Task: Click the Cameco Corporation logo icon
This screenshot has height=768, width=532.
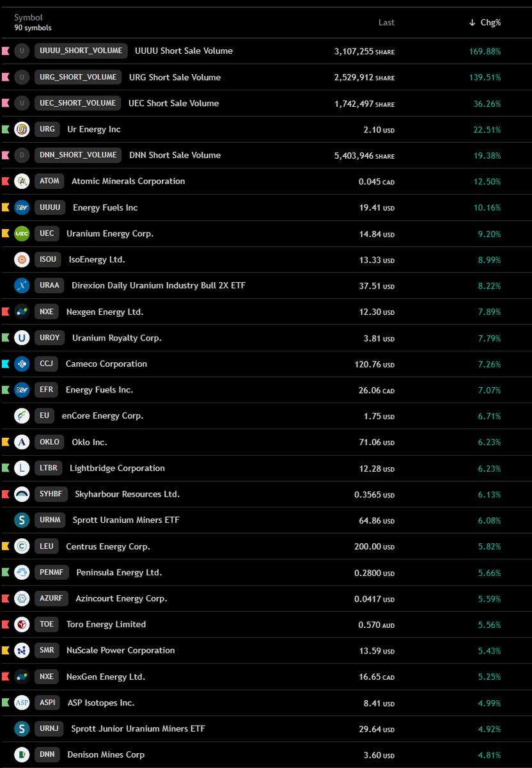Action: coord(22,364)
